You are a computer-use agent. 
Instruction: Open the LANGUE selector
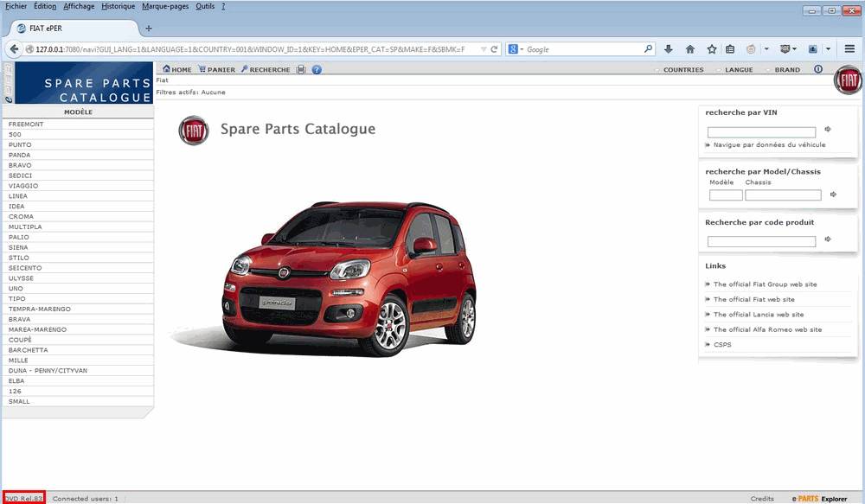click(x=739, y=69)
